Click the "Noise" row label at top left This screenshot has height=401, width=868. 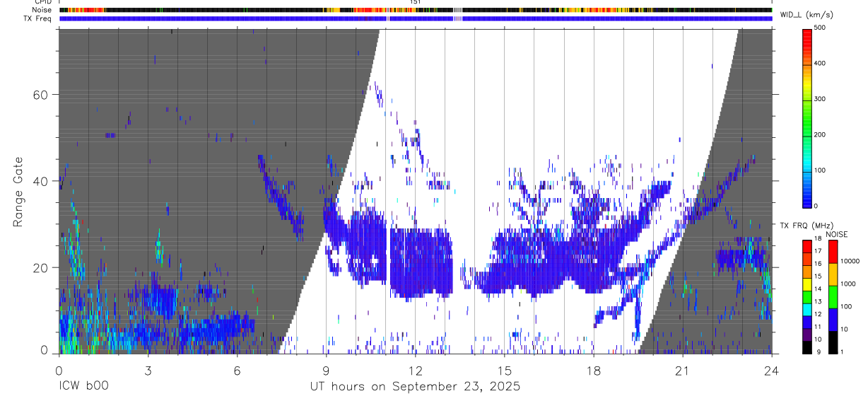(43, 10)
